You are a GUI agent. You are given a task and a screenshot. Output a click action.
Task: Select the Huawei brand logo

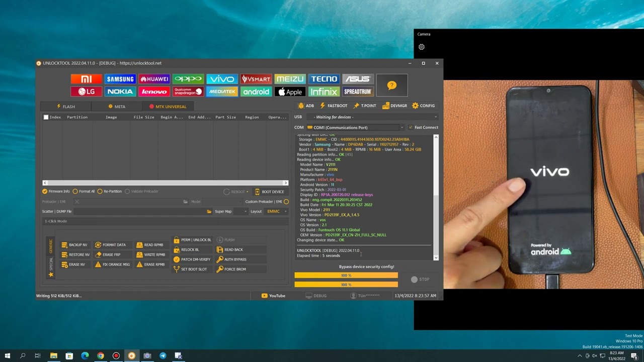click(154, 79)
